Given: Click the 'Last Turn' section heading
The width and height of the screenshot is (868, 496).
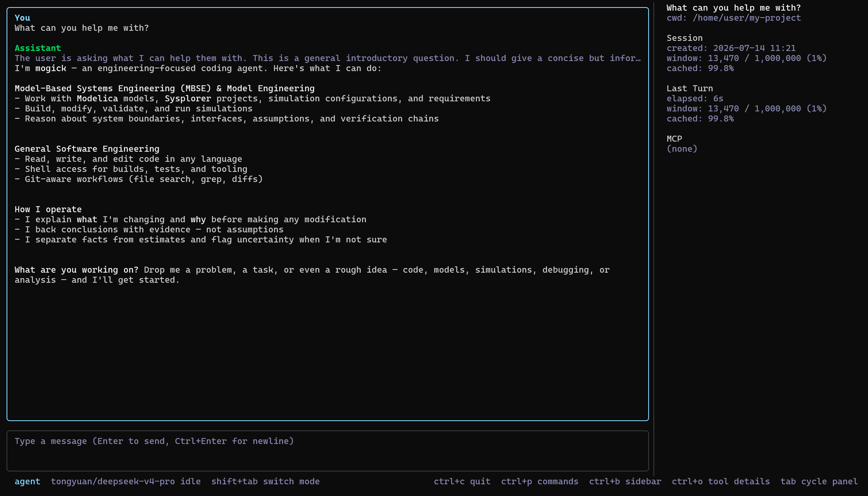Looking at the screenshot, I should click(690, 88).
